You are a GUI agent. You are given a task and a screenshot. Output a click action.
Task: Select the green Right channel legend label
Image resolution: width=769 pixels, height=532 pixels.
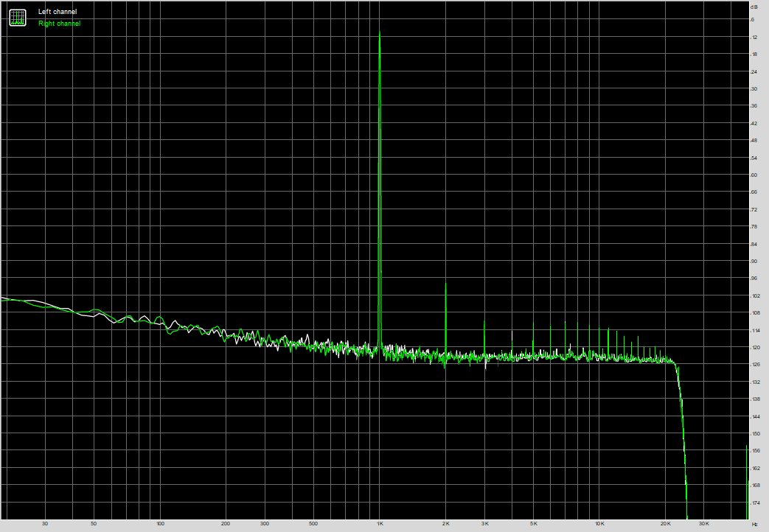(60, 24)
